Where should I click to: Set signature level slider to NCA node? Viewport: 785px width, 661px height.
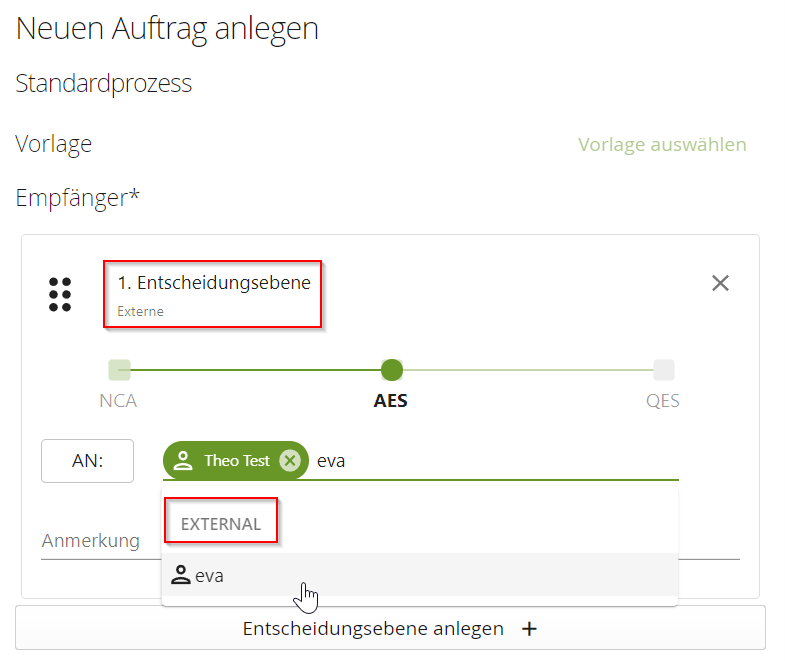(x=120, y=370)
